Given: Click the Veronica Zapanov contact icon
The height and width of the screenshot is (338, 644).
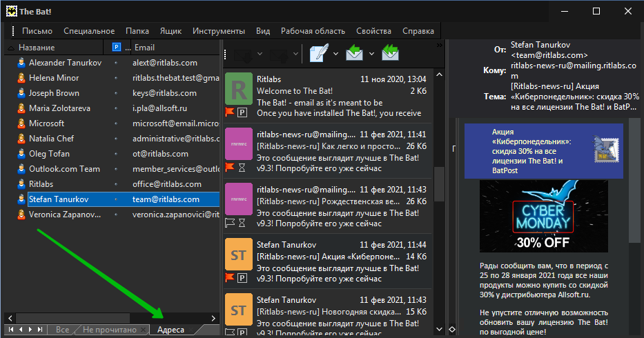Looking at the screenshot, I should coord(21,215).
